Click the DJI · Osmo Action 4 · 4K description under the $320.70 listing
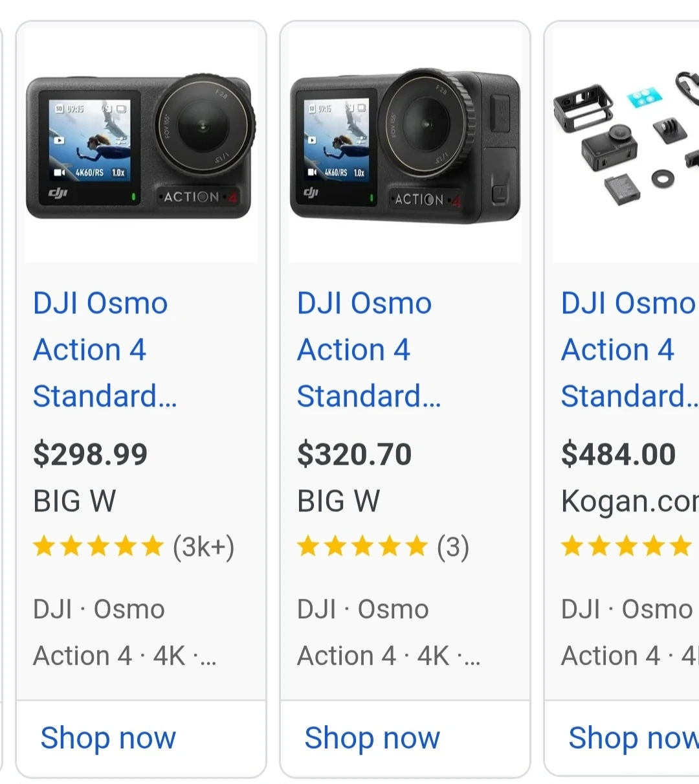 click(x=389, y=633)
